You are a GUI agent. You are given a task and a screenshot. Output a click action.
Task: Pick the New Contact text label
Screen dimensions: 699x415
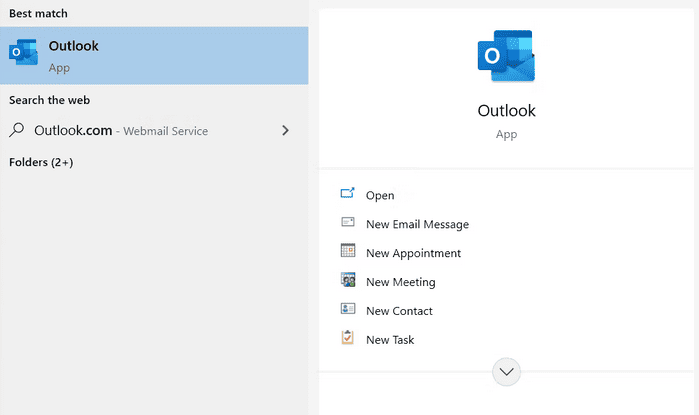coord(399,311)
